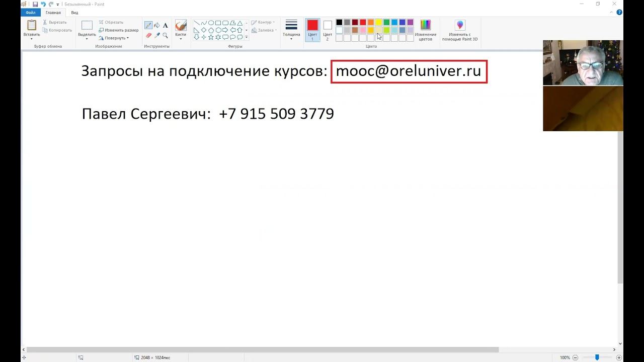Pick the Rounded rectangle shape
Image resolution: width=644 pixels, height=362 pixels.
225,23
